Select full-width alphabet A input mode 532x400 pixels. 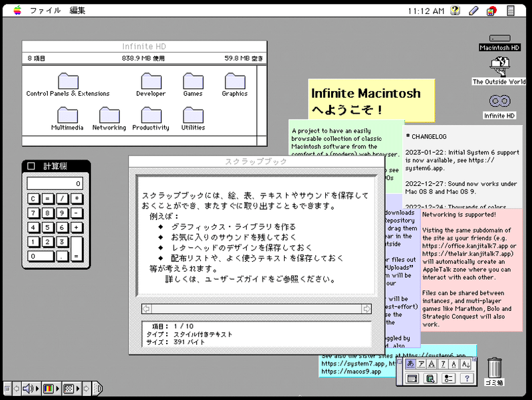click(x=432, y=364)
